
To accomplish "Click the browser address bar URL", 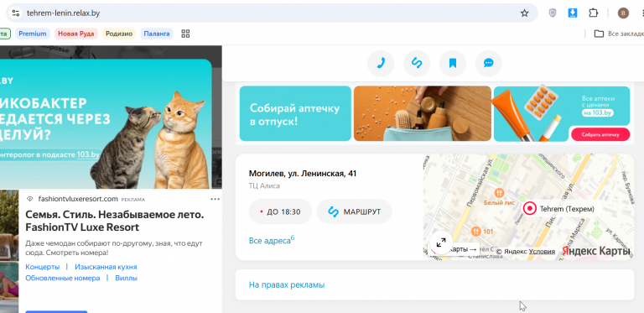I will click(63, 13).
